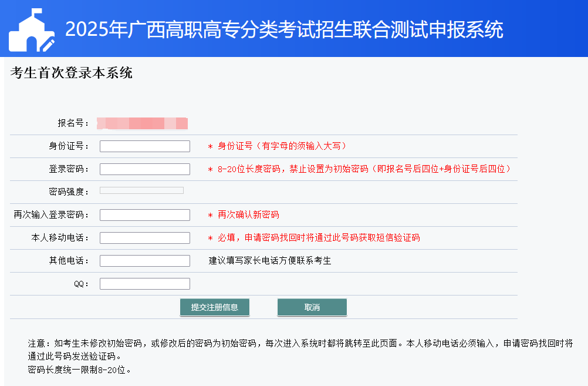Click the 必填 mobile phone hint text

[x=314, y=238]
